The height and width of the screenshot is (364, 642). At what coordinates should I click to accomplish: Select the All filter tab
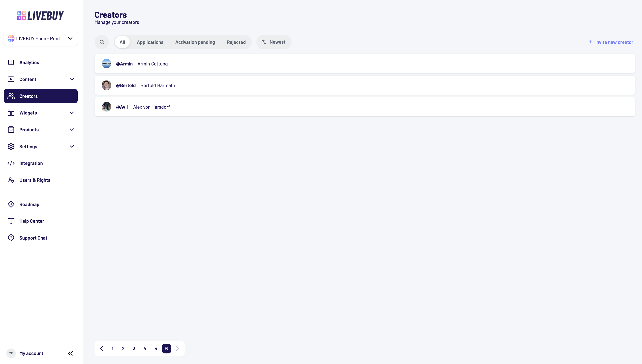(x=122, y=42)
